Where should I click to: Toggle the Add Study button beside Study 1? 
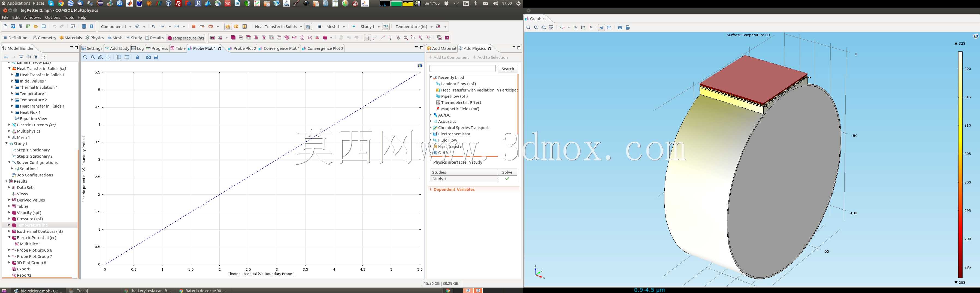click(x=386, y=27)
